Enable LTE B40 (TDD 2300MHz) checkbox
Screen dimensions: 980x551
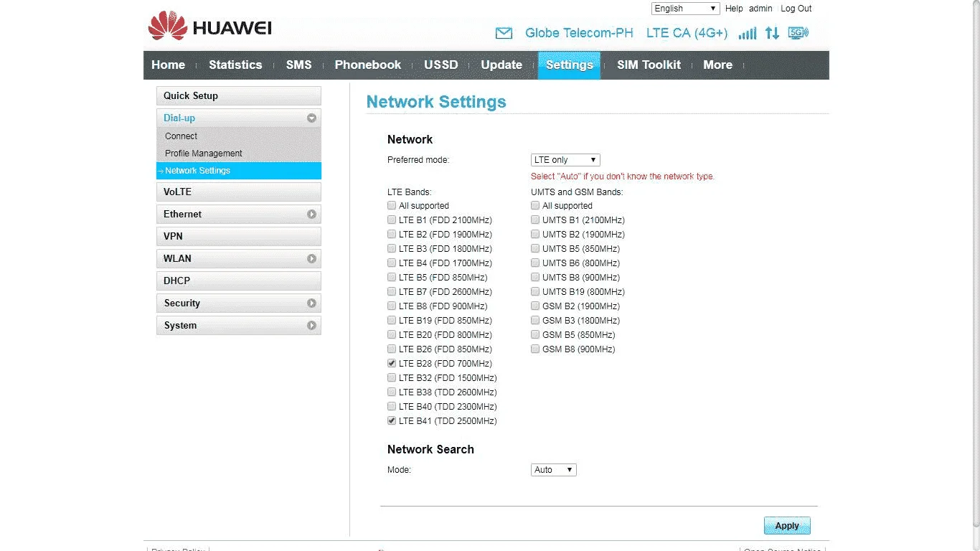[x=392, y=407]
